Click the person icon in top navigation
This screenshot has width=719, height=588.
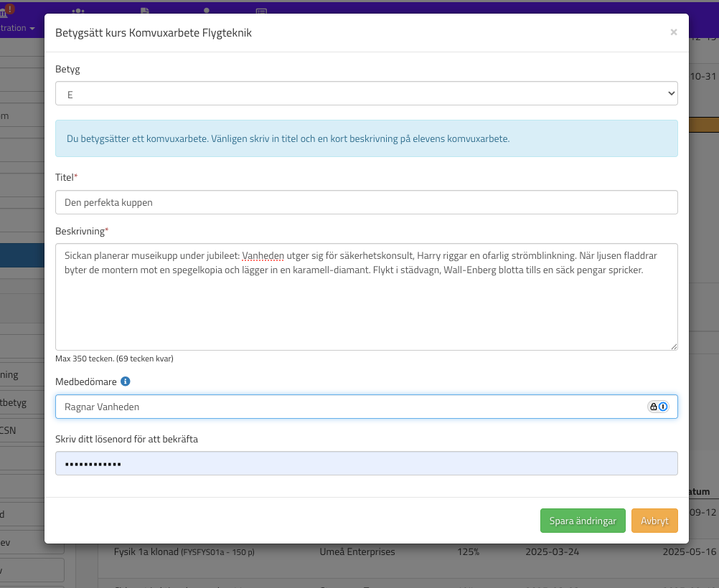point(207,11)
